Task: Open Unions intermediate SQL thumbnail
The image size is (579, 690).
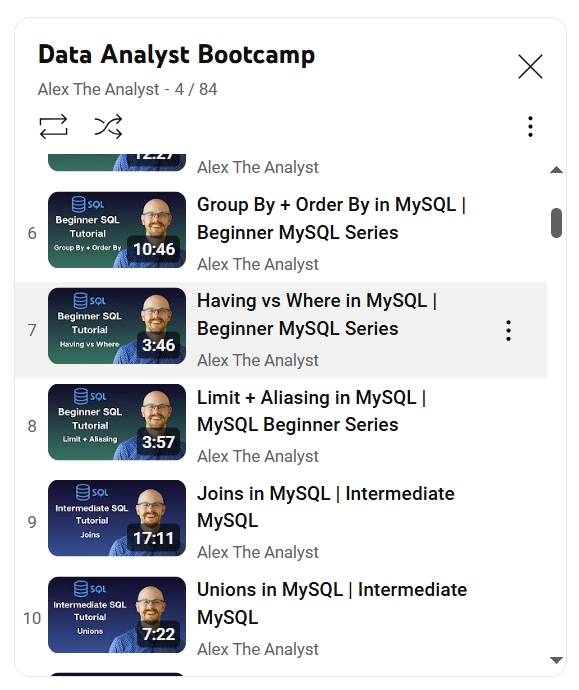Action: [x=117, y=615]
